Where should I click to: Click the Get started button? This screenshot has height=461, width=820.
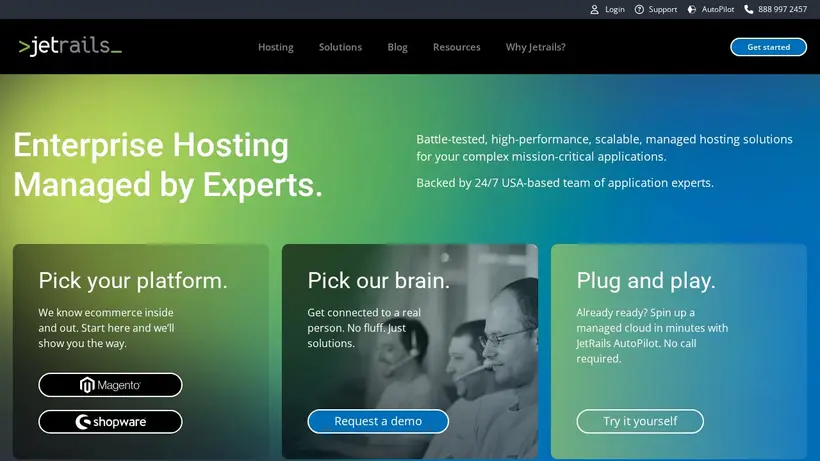tap(768, 47)
